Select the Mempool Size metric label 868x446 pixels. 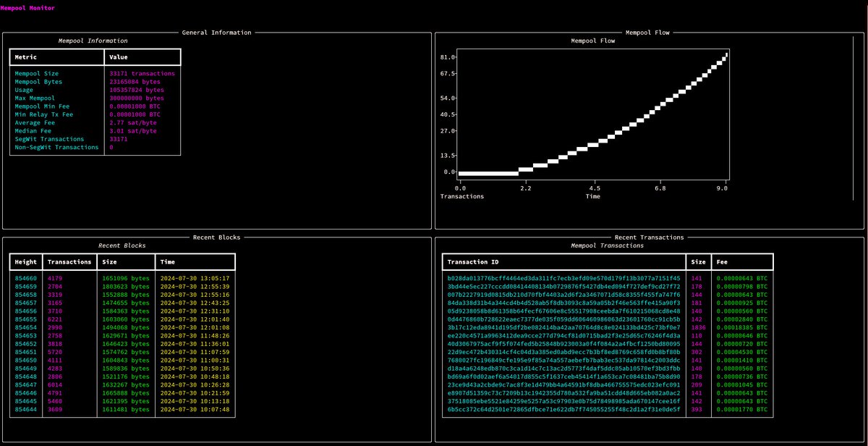pyautogui.click(x=37, y=74)
